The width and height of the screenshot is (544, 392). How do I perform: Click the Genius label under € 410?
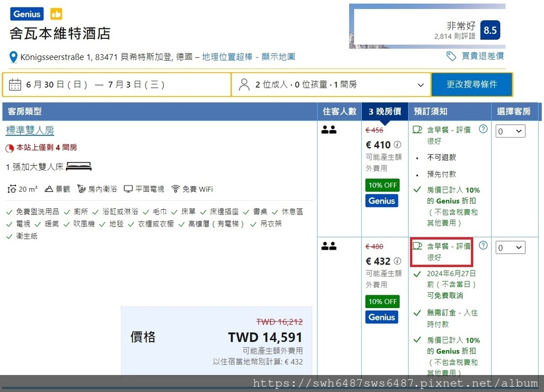(x=381, y=201)
